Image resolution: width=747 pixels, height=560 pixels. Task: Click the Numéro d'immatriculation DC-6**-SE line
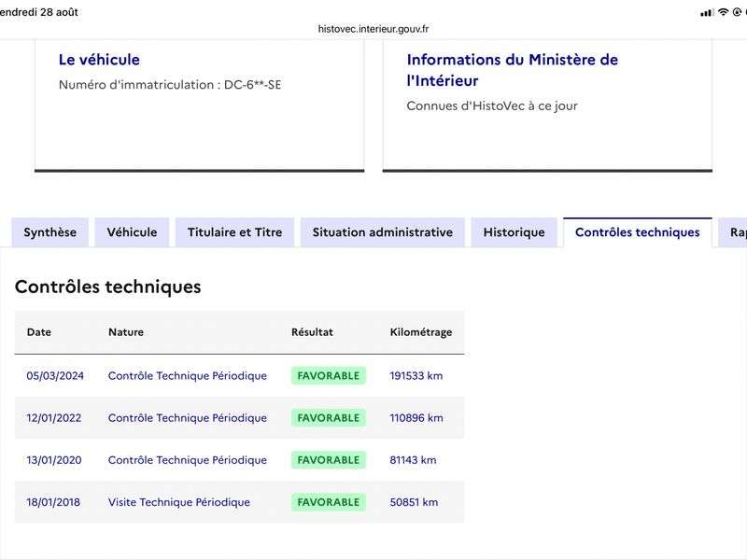tap(170, 85)
